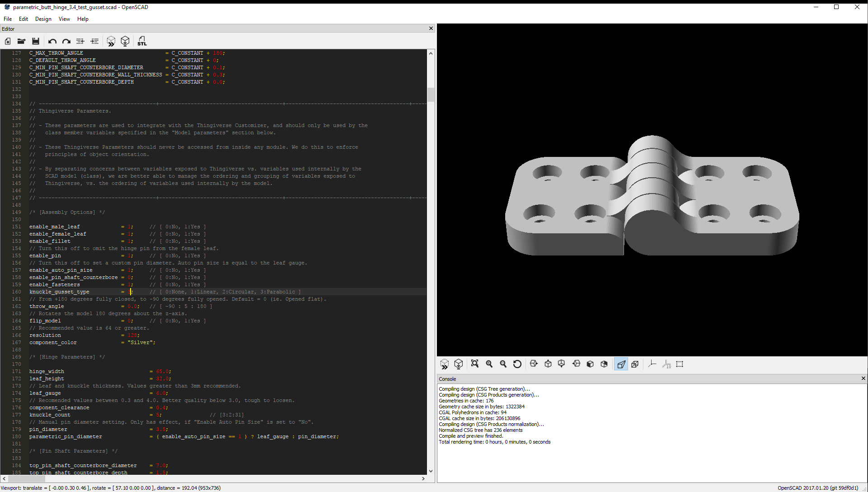This screenshot has height=492, width=868.
Task: Open the Design menu
Action: pyautogui.click(x=43, y=19)
